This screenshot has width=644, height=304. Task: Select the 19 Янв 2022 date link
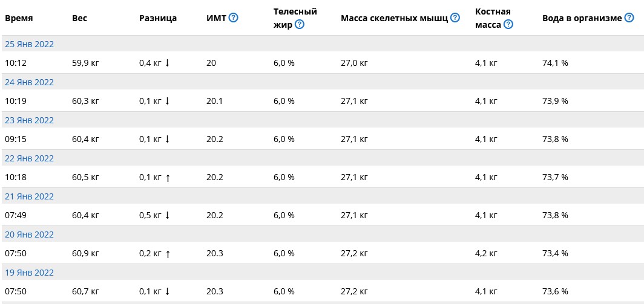(29, 273)
